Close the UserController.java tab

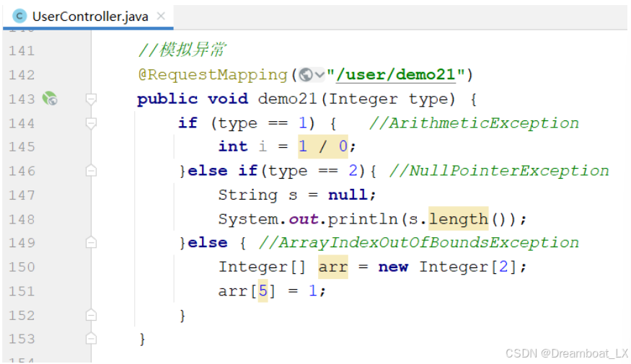coord(161,16)
